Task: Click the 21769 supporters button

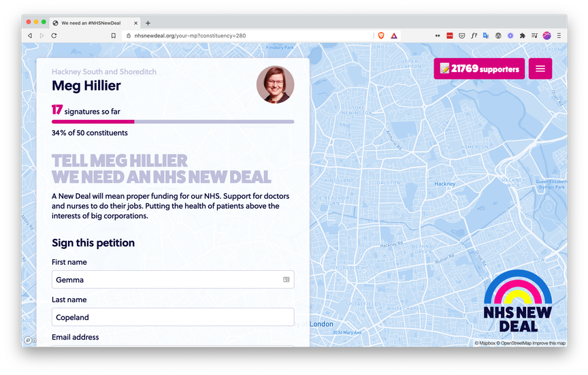Action: tap(479, 69)
